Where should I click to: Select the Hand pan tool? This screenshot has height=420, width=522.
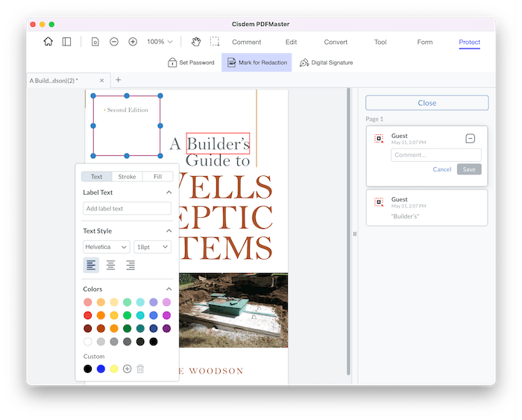(196, 42)
